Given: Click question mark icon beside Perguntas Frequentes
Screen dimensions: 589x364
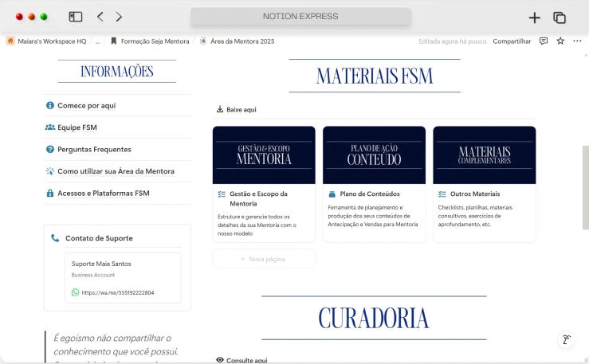Looking at the screenshot, I should [x=50, y=150].
